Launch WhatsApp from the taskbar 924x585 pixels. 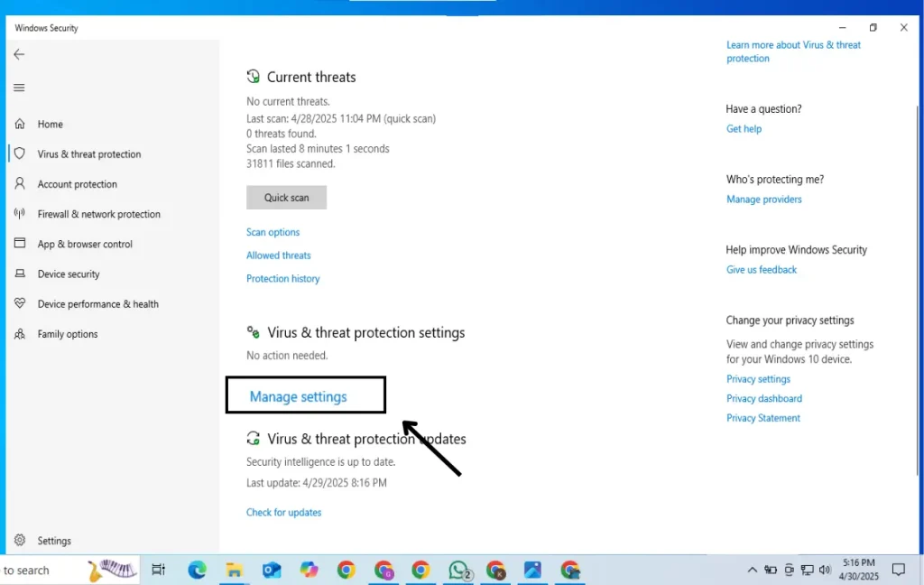457,570
